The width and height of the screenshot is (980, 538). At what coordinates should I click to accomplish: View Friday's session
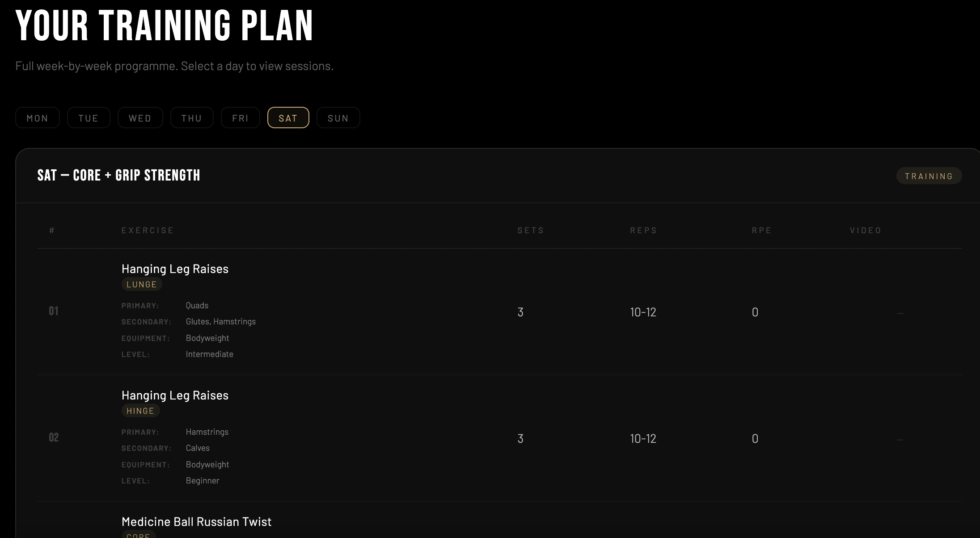240,118
